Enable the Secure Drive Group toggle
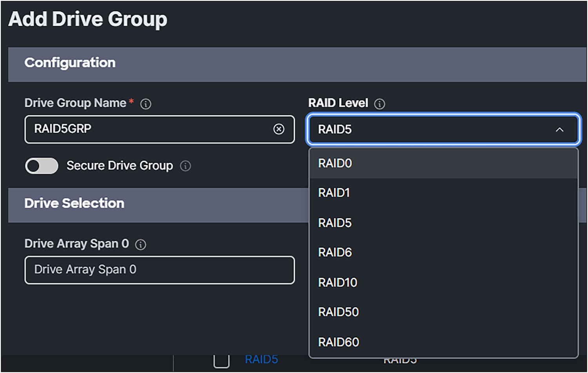This screenshot has width=588, height=373. point(41,166)
